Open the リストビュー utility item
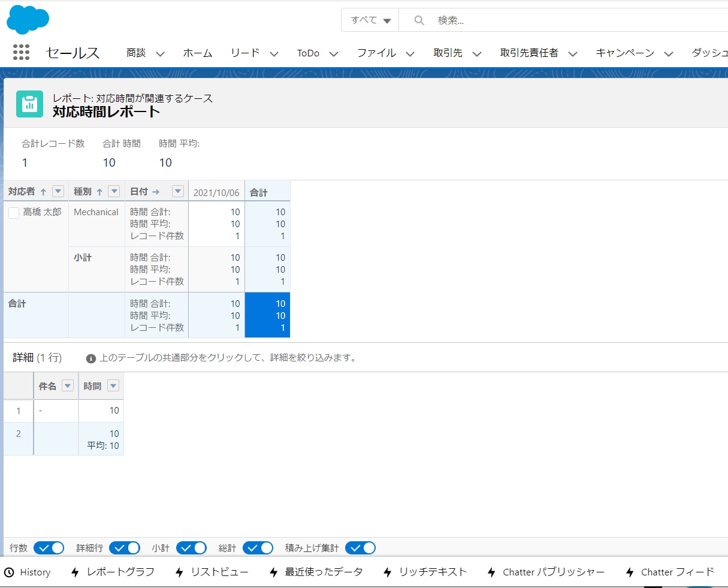 (x=212, y=572)
